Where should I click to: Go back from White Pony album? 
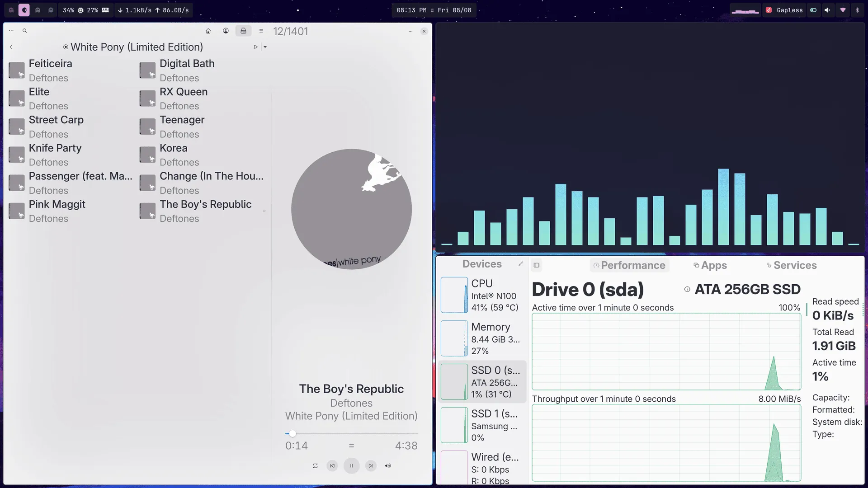click(x=11, y=47)
